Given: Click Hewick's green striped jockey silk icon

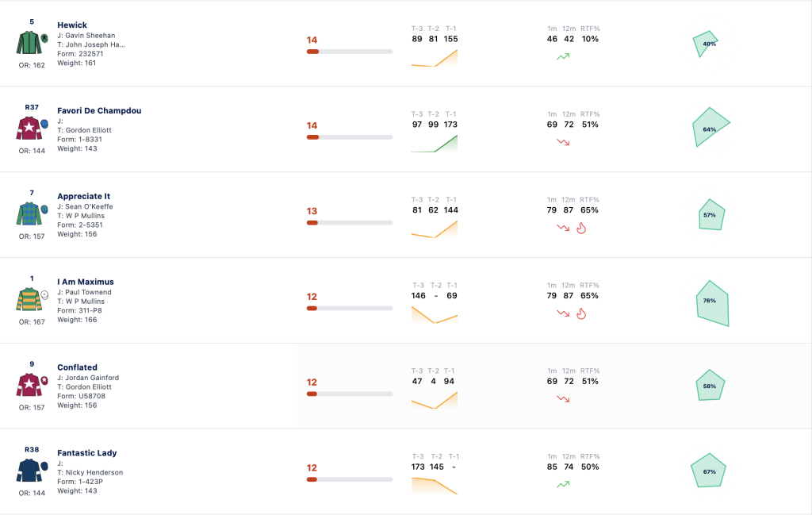Looking at the screenshot, I should click(x=29, y=43).
